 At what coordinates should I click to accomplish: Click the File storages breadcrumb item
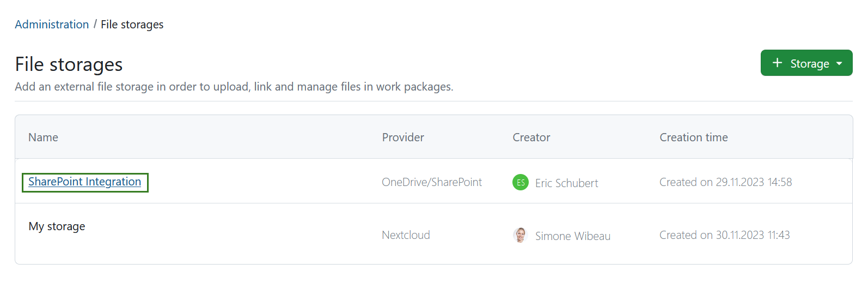point(132,25)
